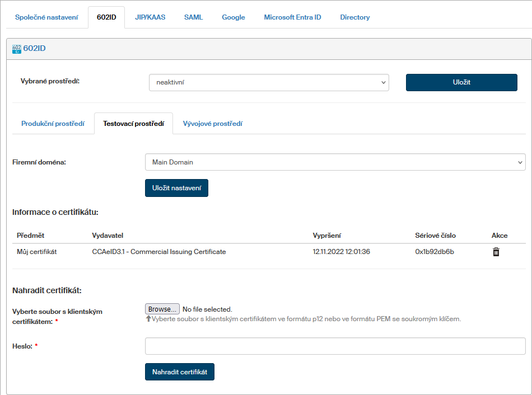Viewport: 532px width, 395px height.
Task: Click the Uložit nastavení button
Action: (x=176, y=189)
